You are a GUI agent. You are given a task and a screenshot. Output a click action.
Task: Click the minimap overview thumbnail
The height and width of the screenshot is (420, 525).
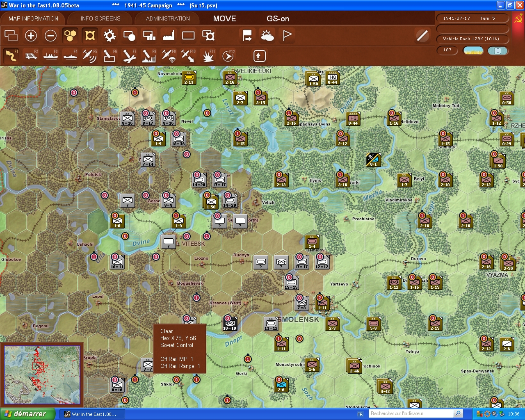click(x=42, y=374)
